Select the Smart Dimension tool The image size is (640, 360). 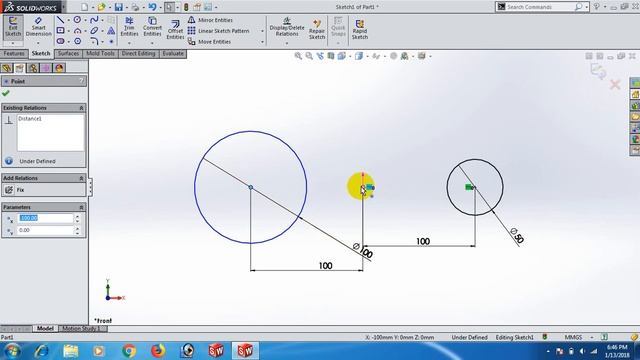(38, 27)
